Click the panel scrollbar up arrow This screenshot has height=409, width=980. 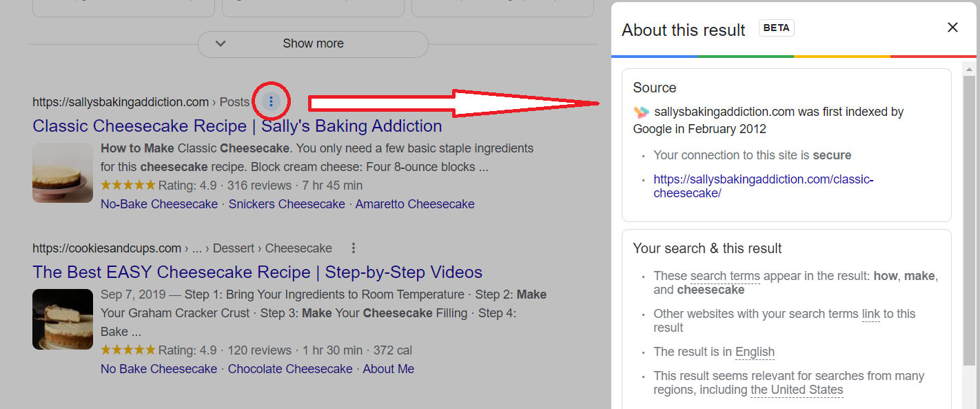pos(969,69)
